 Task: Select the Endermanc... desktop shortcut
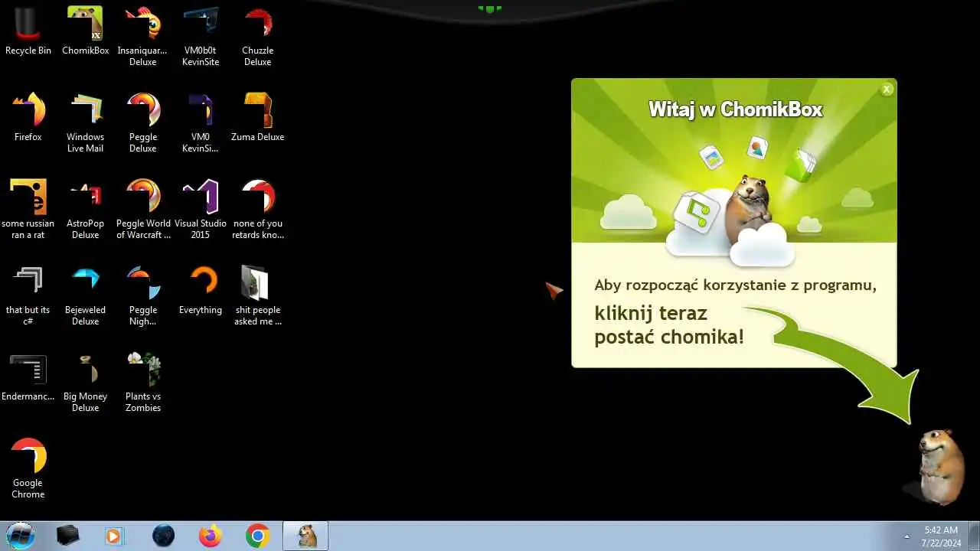tap(28, 377)
